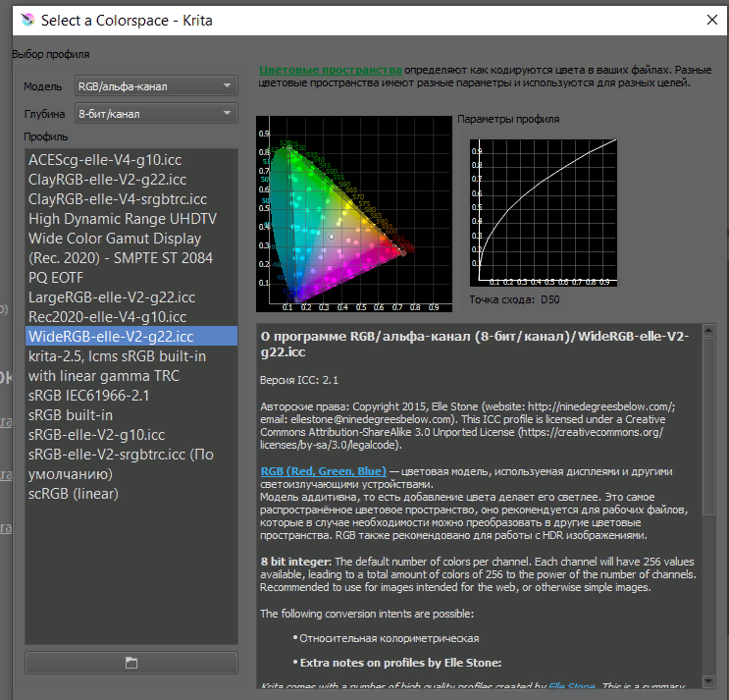The width and height of the screenshot is (729, 700).
Task: Select profile ACEScg-elle-V4-g10.icc
Action: (131, 160)
